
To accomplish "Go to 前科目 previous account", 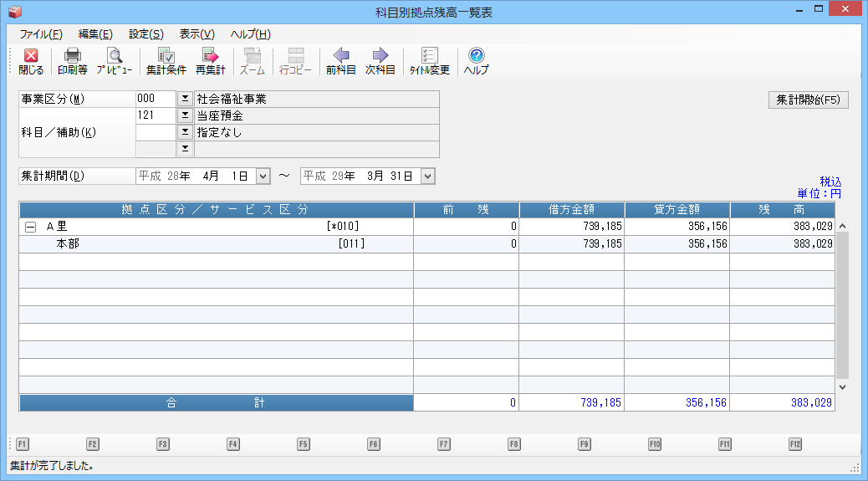I will pyautogui.click(x=340, y=62).
